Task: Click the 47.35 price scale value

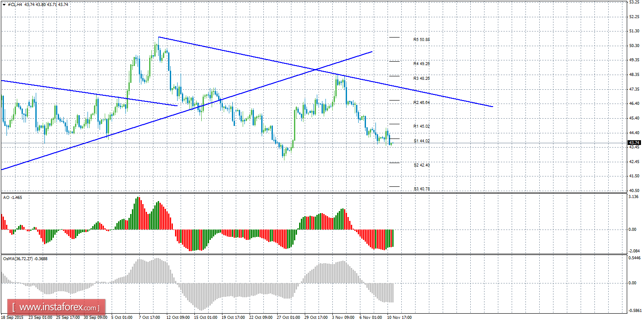Action: 634,89
